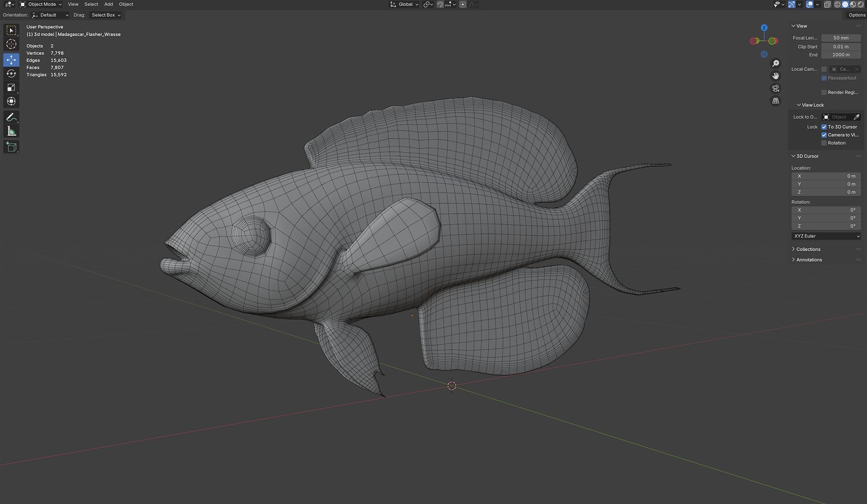The width and height of the screenshot is (867, 504).
Task: Enable the Rotation lock checkbox
Action: pos(824,143)
